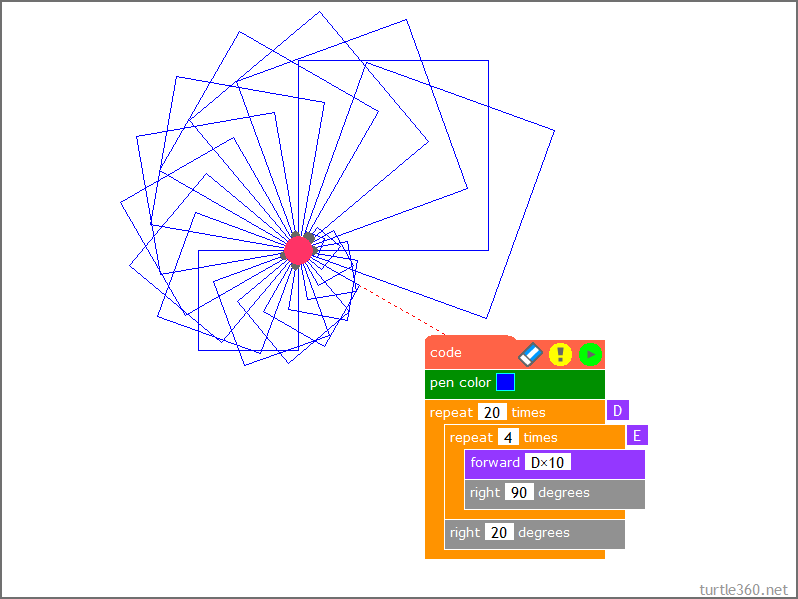Open the turtle360.net link
This screenshot has height=599, width=798.
pos(745,588)
